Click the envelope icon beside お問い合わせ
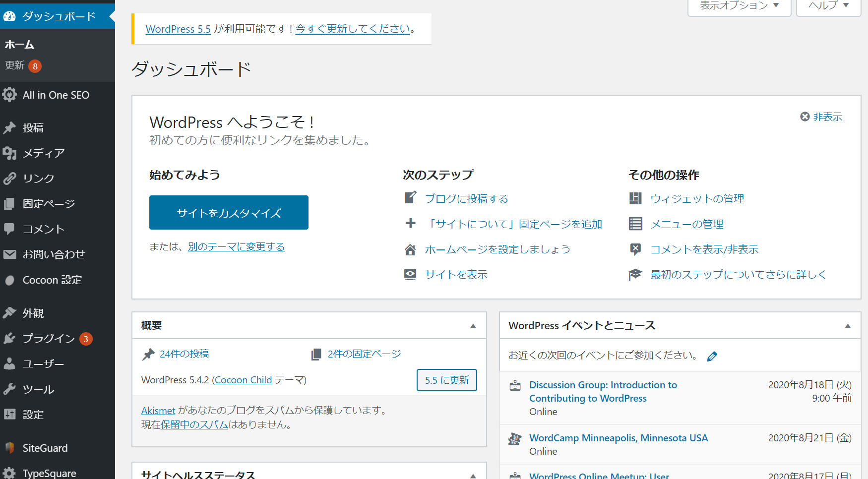This screenshot has width=868, height=479. click(x=9, y=254)
